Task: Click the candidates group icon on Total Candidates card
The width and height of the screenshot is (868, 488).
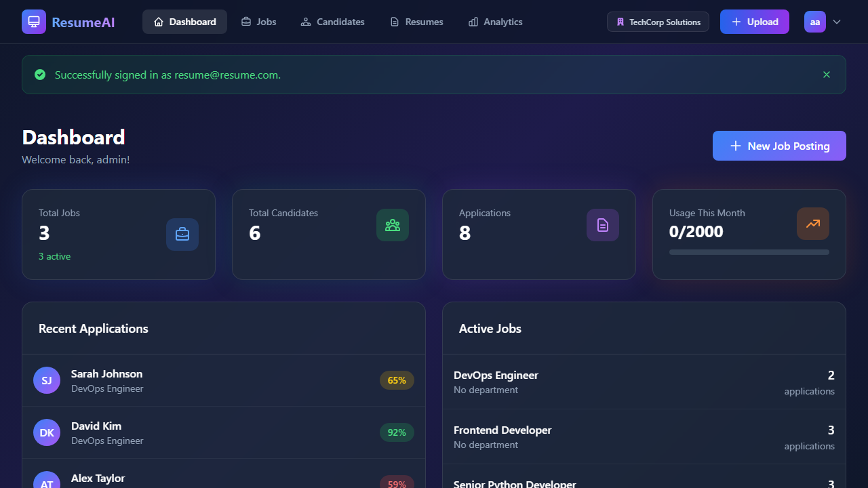Action: 392,224
